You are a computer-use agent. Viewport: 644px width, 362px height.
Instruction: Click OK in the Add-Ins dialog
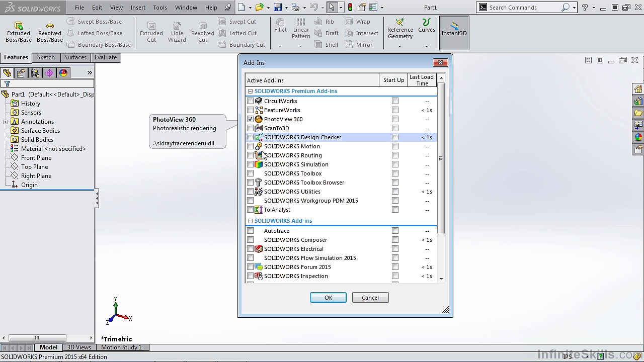[x=328, y=298]
